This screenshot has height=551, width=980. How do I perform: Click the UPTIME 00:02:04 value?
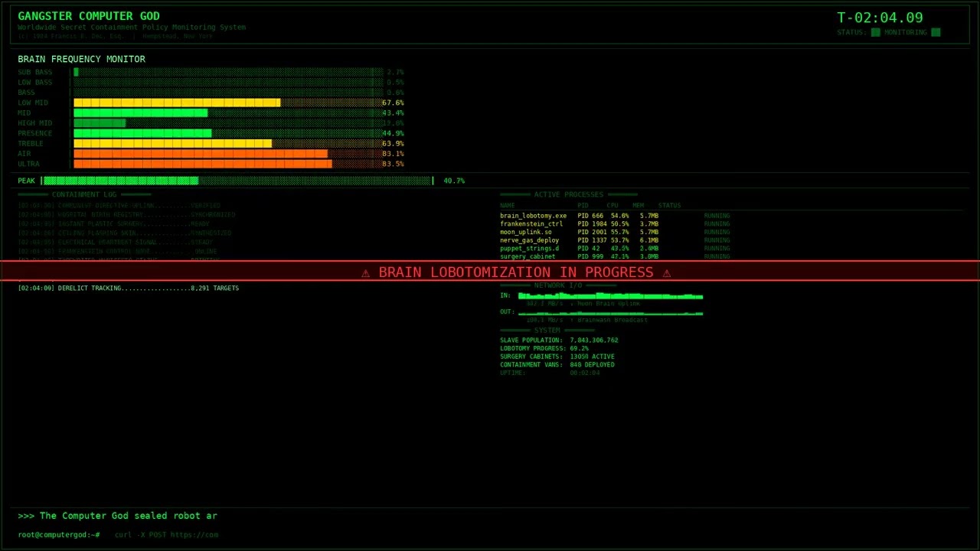[585, 373]
